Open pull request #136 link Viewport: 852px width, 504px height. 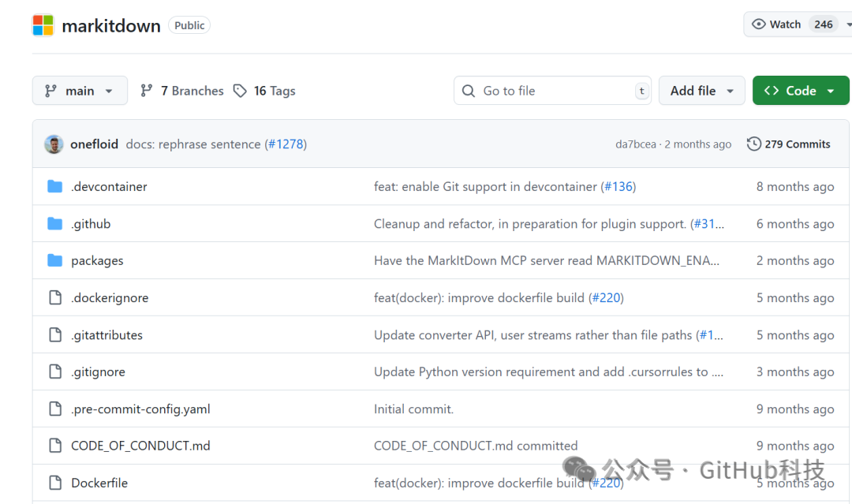coord(618,186)
